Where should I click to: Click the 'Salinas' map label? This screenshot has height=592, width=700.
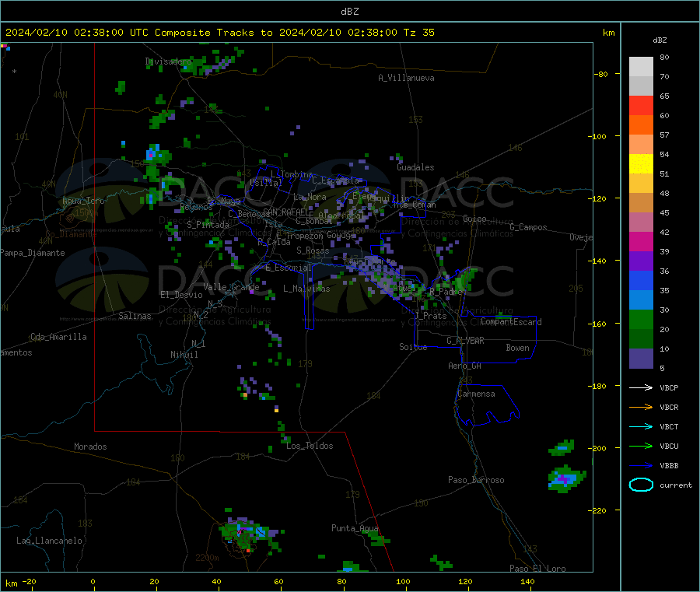pos(135,316)
